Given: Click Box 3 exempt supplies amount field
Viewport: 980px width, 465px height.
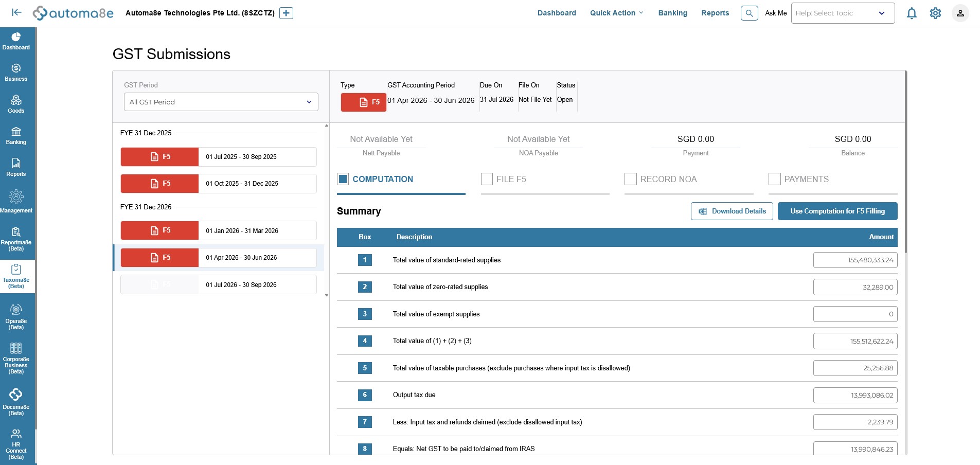Looking at the screenshot, I should pyautogui.click(x=855, y=314).
